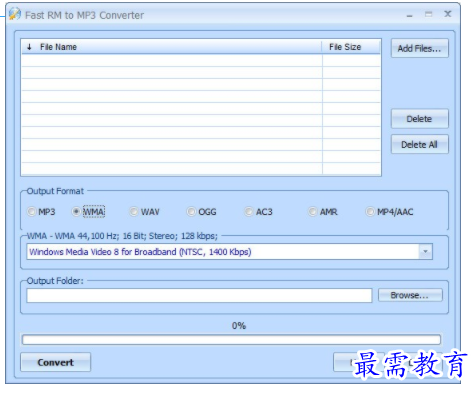Image resolution: width=476 pixels, height=396 pixels.
Task: Browse for an output folder
Action: point(410,295)
